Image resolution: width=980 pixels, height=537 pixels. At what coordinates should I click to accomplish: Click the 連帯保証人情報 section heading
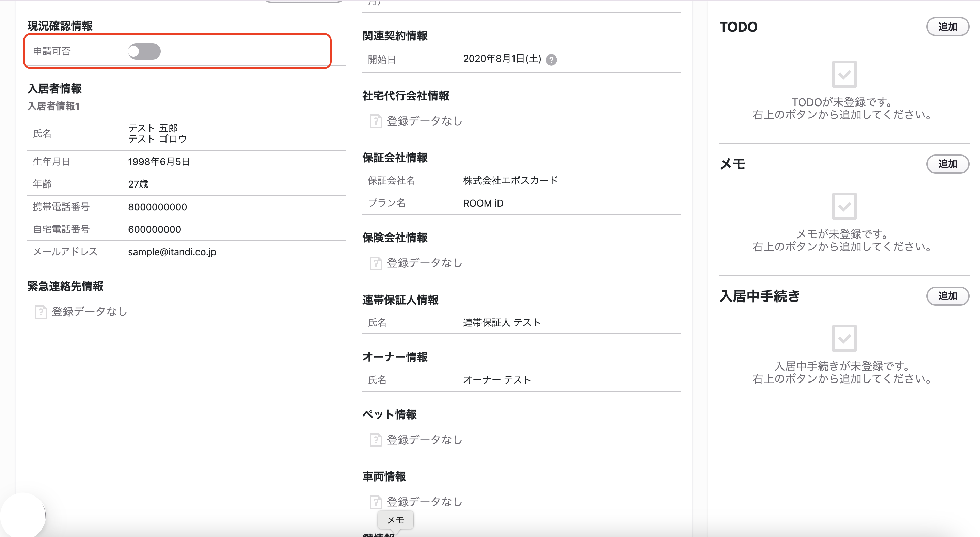pos(400,300)
